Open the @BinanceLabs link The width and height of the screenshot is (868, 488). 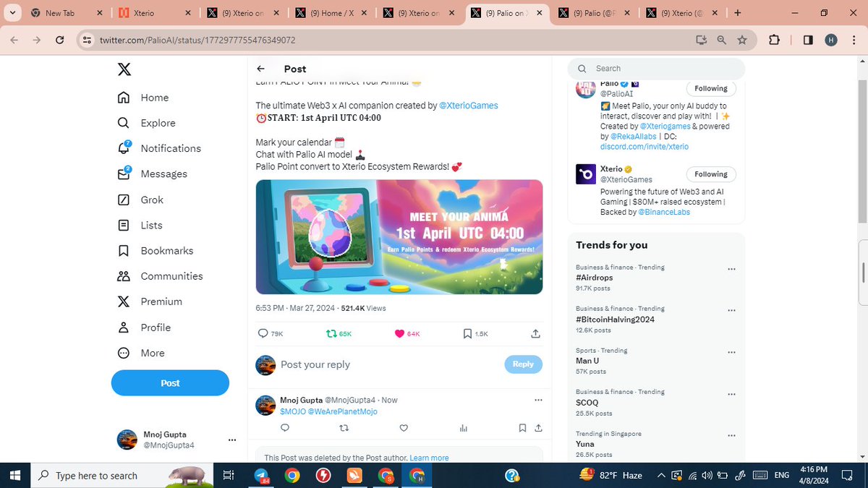664,213
